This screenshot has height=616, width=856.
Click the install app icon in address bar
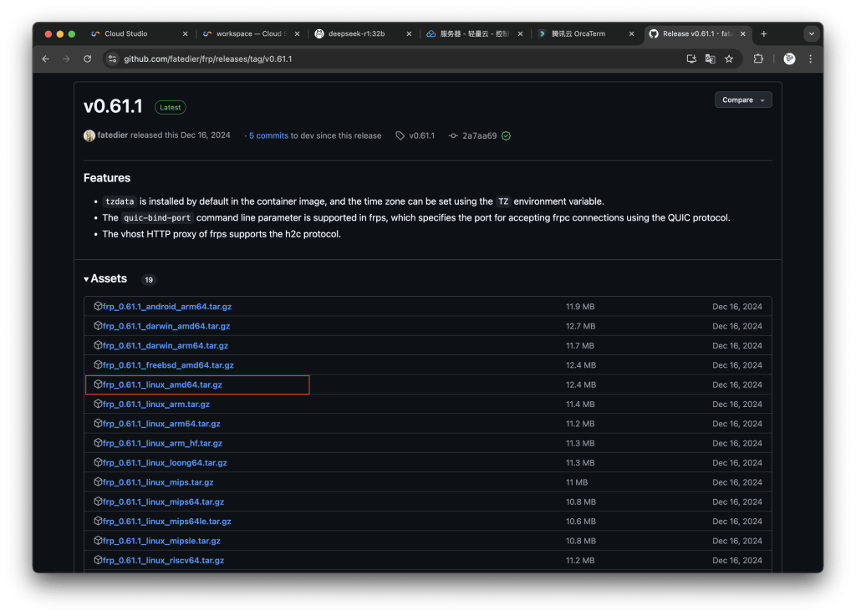(x=691, y=59)
